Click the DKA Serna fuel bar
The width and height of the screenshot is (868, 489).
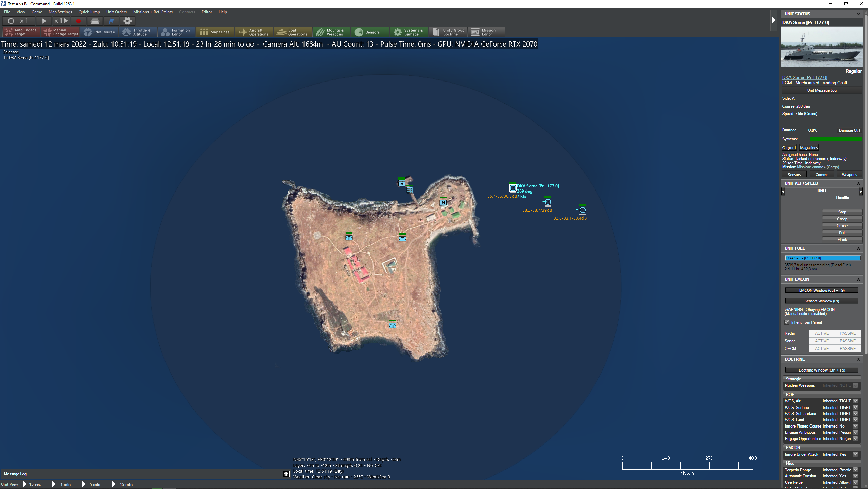822,258
